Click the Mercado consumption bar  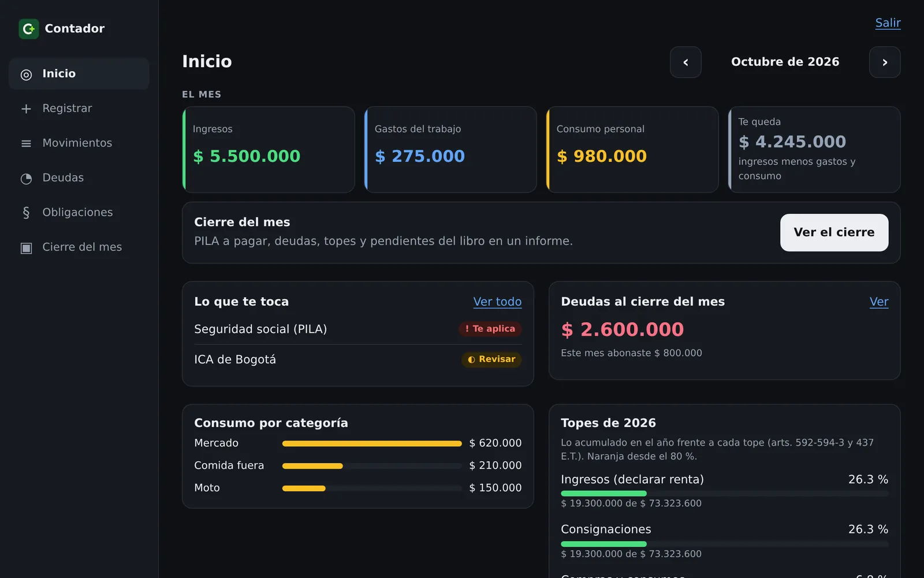[372, 443]
